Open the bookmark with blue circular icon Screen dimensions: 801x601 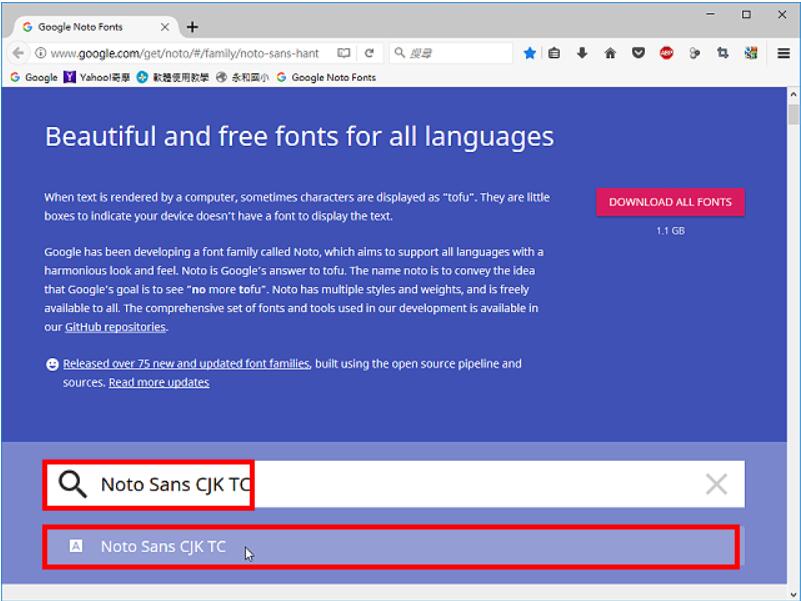[173, 77]
